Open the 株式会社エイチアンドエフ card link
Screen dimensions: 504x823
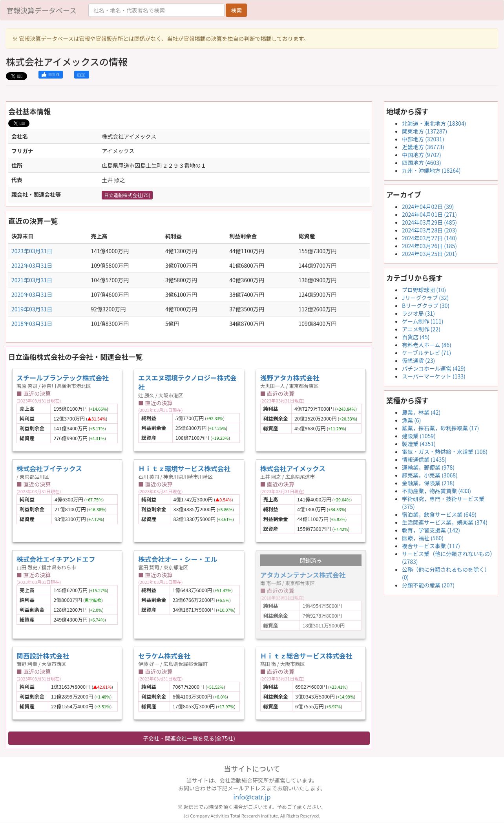click(x=56, y=560)
